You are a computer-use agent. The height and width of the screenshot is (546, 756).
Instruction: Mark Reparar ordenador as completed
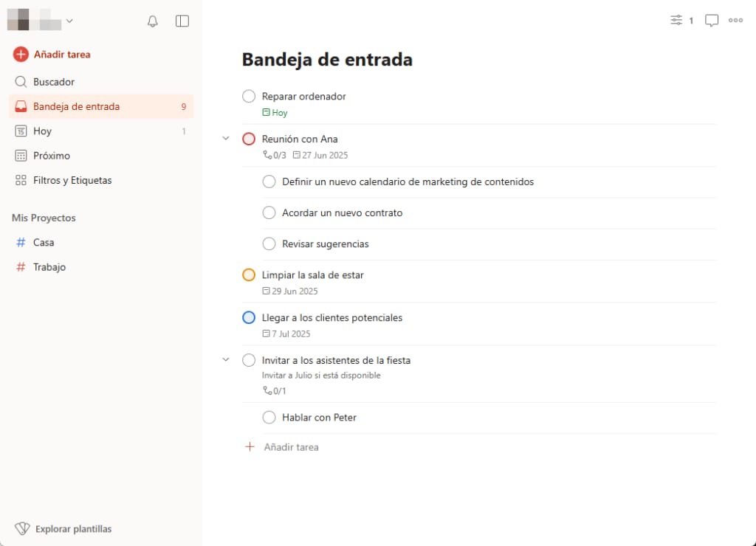click(249, 96)
